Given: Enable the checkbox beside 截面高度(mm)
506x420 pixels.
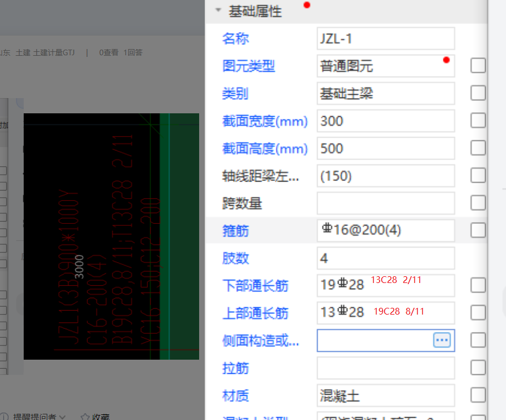Looking at the screenshot, I should point(478,148).
